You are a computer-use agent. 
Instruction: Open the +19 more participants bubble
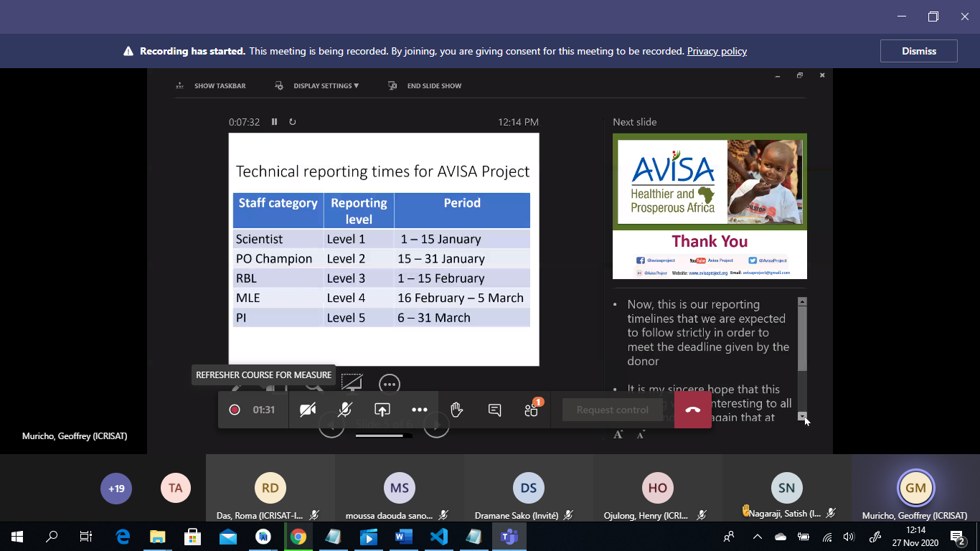tap(116, 489)
